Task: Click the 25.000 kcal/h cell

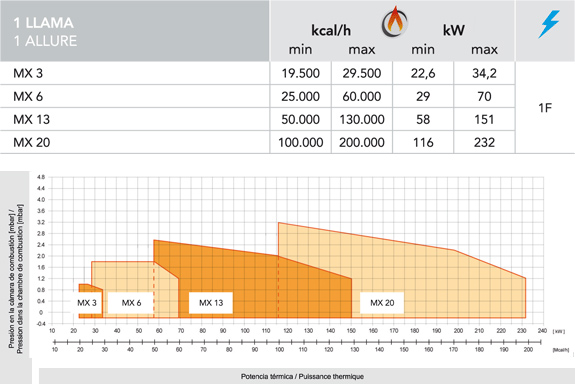Action: 301,96
